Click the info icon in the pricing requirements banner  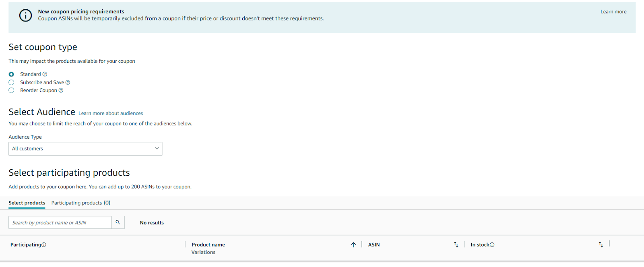[25, 15]
